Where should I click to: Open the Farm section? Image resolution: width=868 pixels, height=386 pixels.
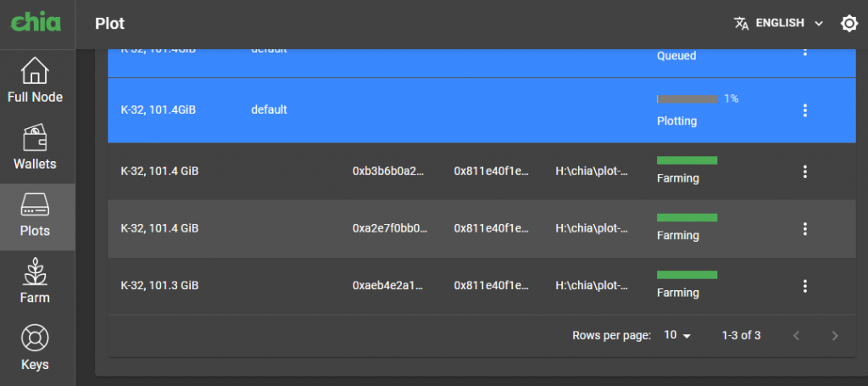click(x=36, y=283)
